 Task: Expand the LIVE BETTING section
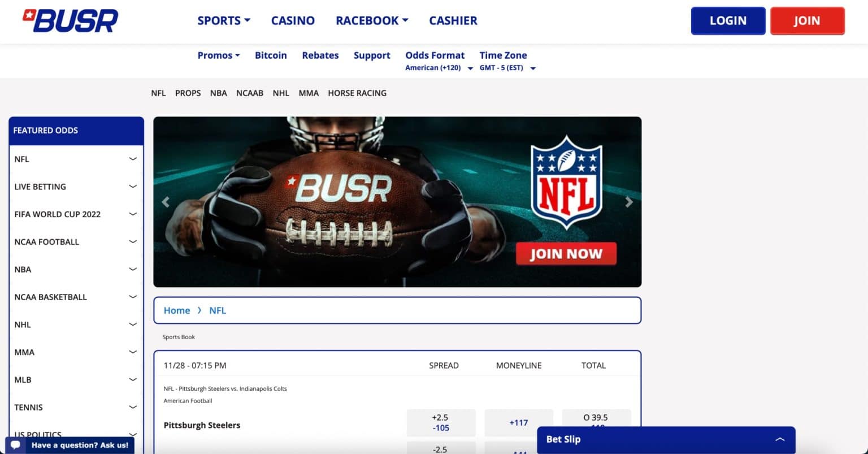point(133,186)
